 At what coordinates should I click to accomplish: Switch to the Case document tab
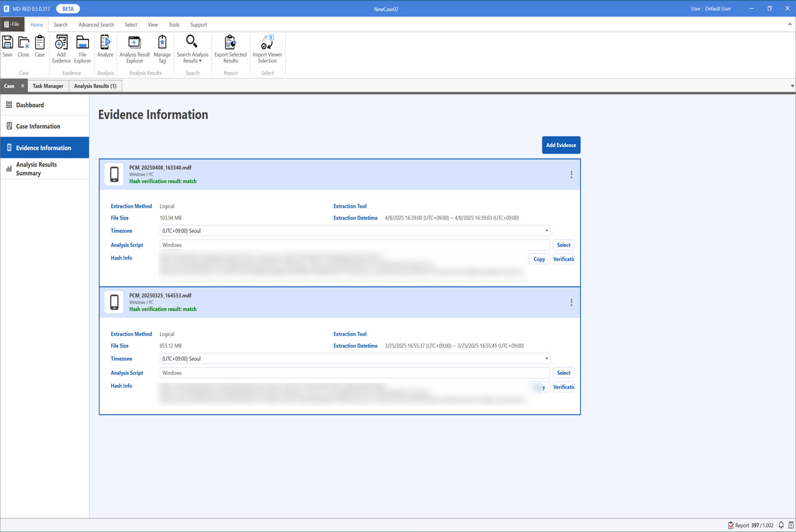pos(9,86)
